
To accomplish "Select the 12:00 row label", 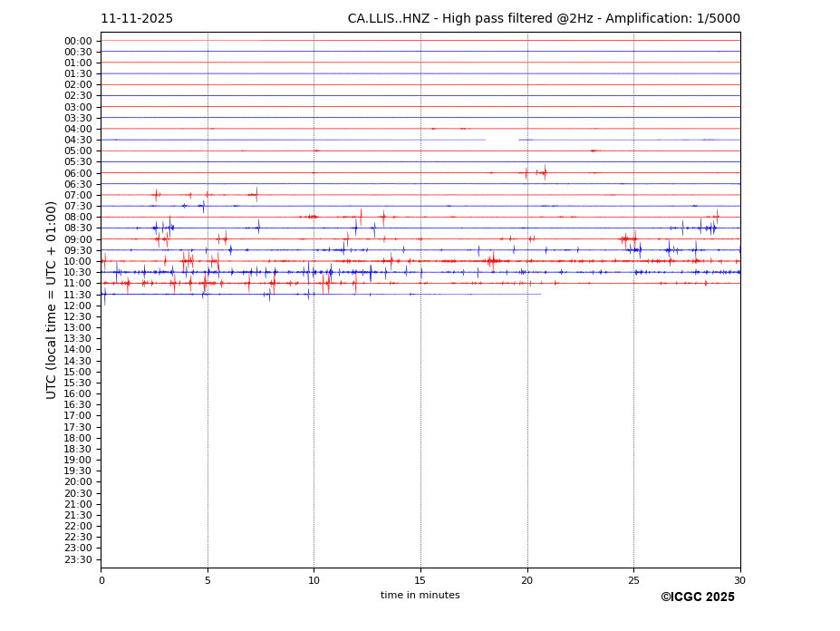I will (x=78, y=306).
